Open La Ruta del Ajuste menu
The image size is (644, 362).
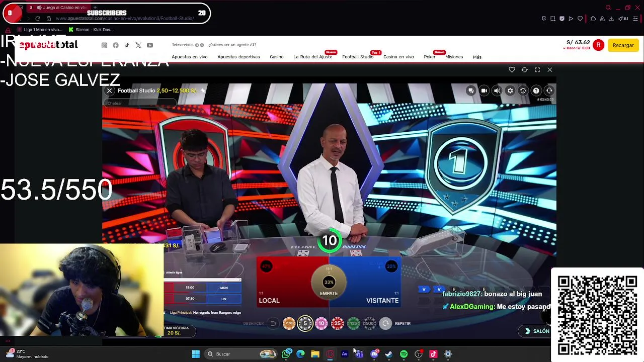(x=313, y=57)
